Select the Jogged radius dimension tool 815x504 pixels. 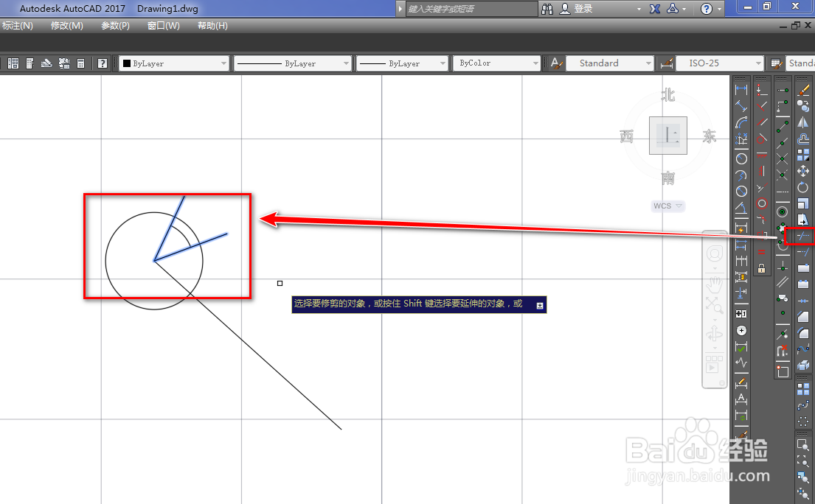[741, 175]
